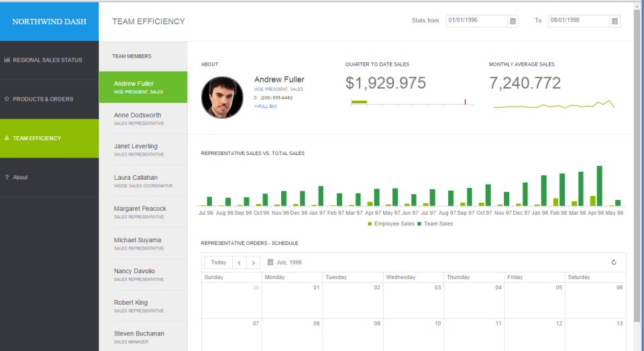Screen dimensions: 644x351
Task: Click the Today button in scheduler
Action: click(x=219, y=262)
